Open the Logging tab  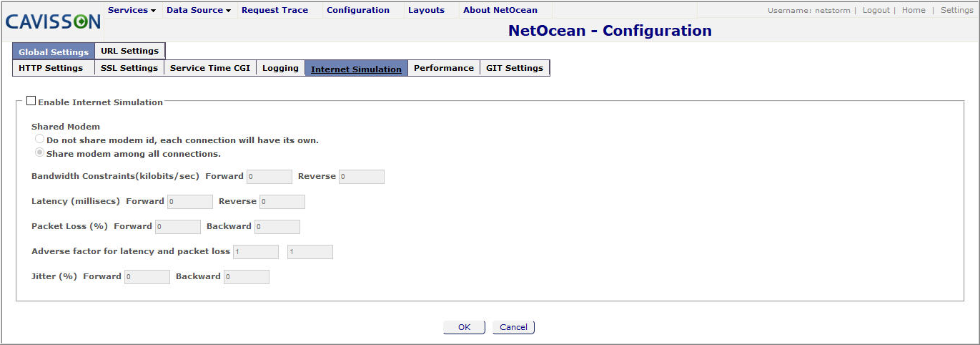coord(280,68)
